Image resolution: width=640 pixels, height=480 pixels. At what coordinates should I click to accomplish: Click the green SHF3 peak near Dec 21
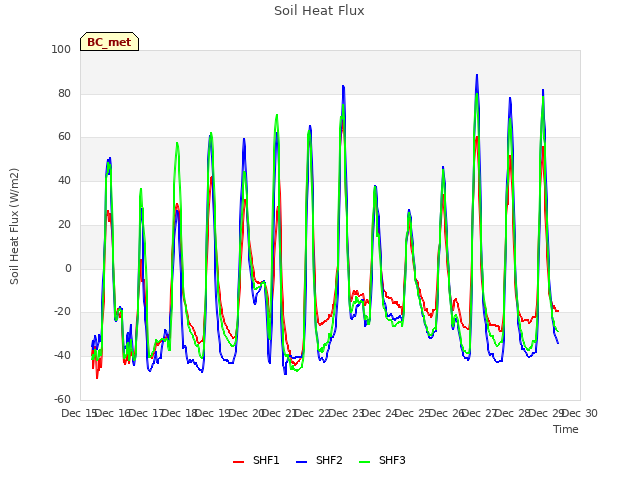point(277,115)
